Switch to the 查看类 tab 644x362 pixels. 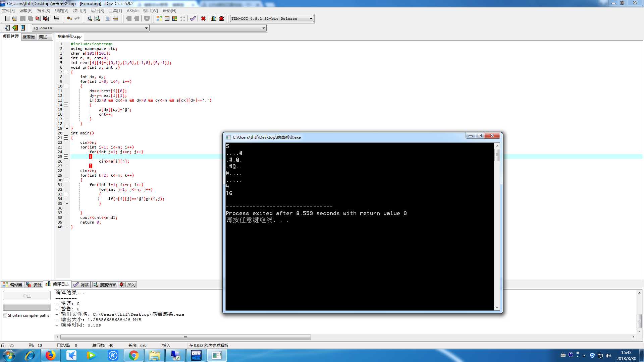(29, 37)
